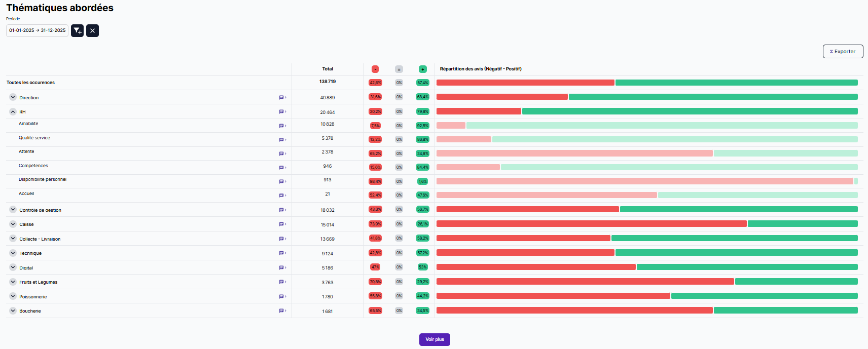Viewport: 868px width, 349px height.
Task: Open the comments icon for the Amabilite row
Action: coord(282,126)
